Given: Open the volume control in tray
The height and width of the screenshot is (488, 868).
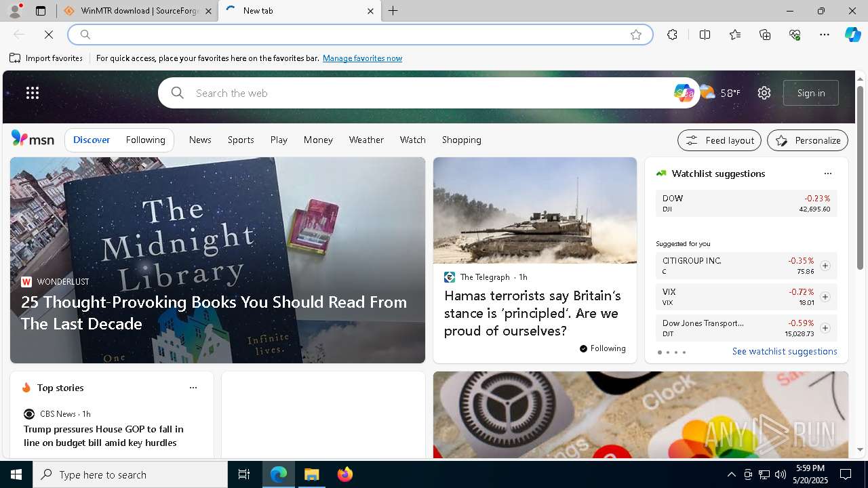Looking at the screenshot, I should coord(781,474).
